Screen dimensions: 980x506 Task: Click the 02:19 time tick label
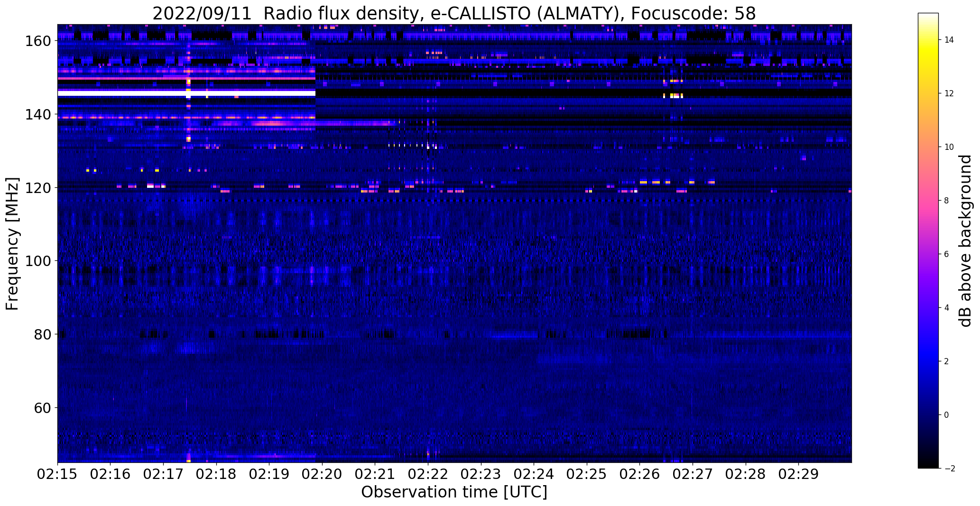click(269, 474)
